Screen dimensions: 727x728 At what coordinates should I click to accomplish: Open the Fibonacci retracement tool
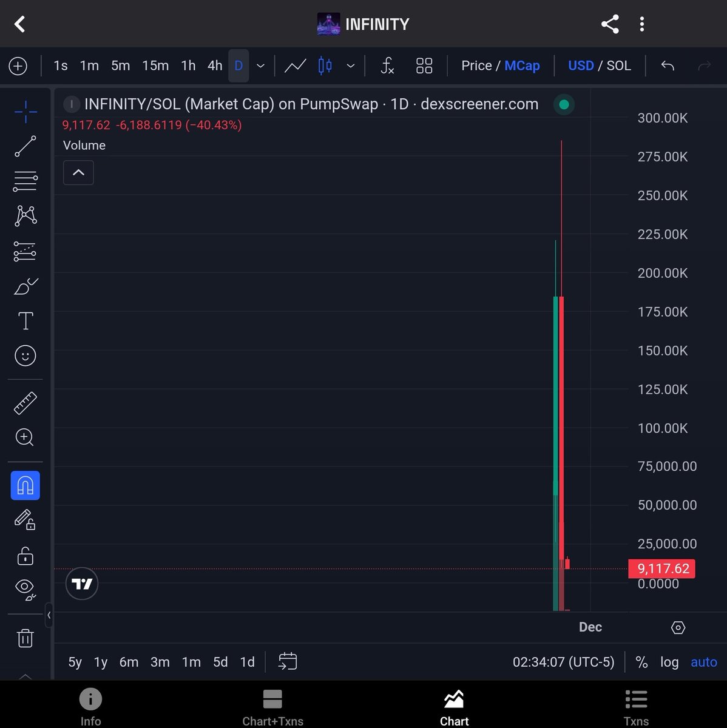coord(25,181)
